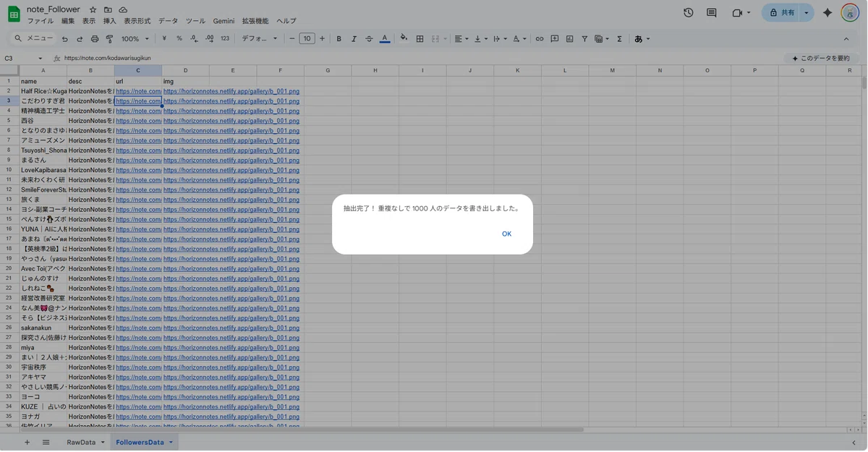Click the insert chart icon
The width and height of the screenshot is (868, 452).
569,39
